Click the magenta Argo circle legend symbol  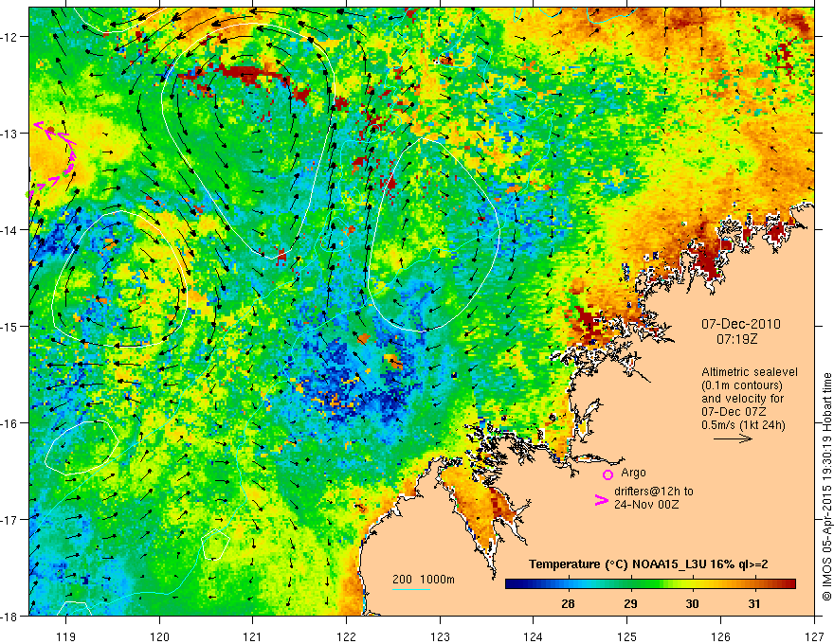(607, 474)
